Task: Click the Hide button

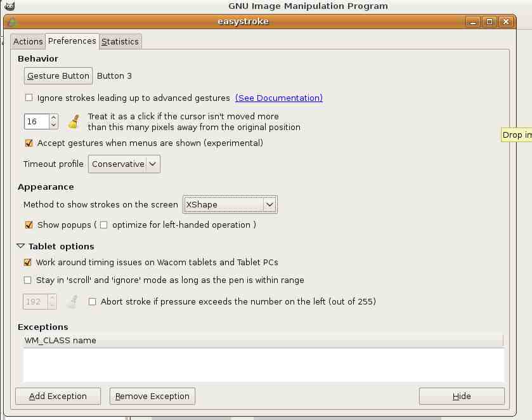Action: 462,397
